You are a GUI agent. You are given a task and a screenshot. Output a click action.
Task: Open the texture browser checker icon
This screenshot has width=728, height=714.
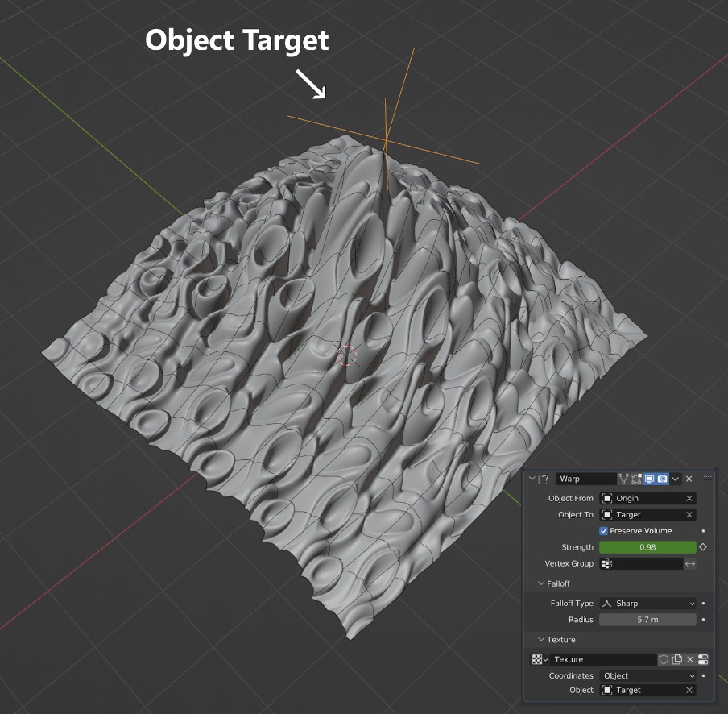pos(536,659)
